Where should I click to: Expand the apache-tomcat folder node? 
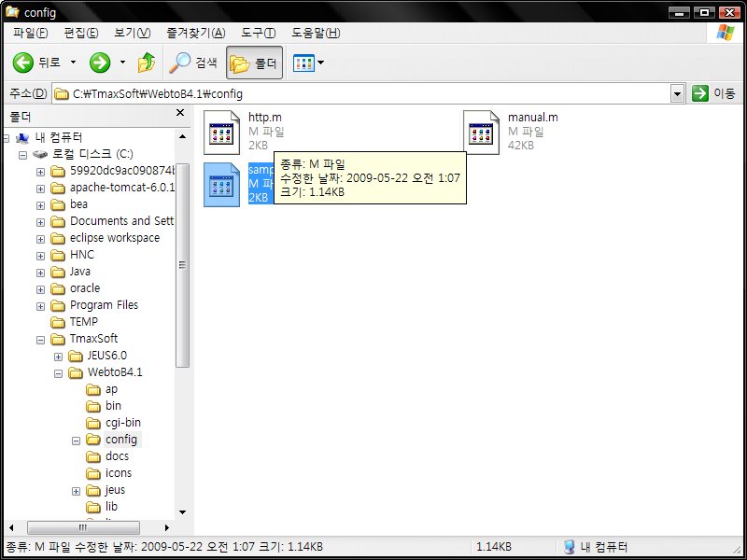click(40, 189)
